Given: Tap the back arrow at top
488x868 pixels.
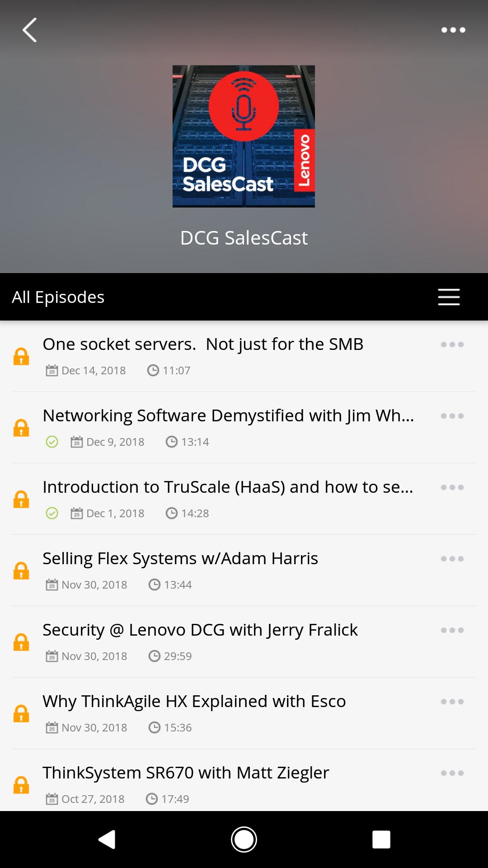Looking at the screenshot, I should point(30,30).
